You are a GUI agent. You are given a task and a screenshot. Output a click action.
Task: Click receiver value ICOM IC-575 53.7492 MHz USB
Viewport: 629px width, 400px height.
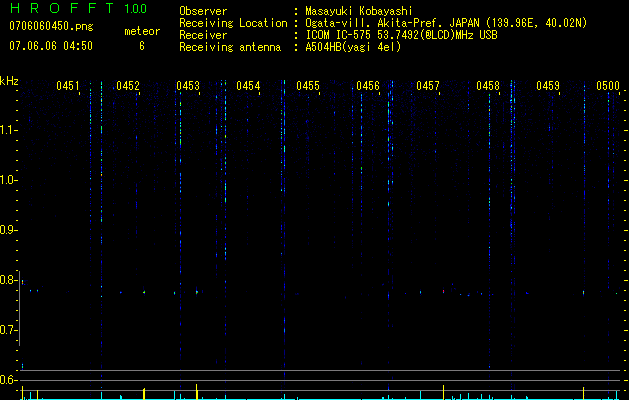pos(401,35)
